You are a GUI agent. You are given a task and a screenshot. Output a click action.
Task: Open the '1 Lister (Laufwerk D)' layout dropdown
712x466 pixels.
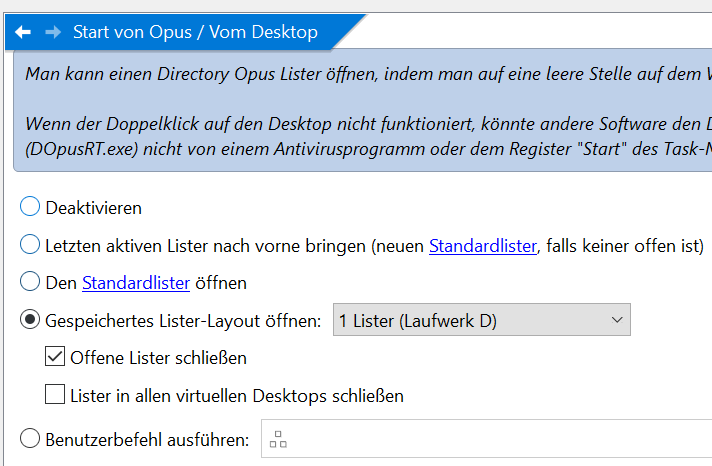[x=482, y=320]
